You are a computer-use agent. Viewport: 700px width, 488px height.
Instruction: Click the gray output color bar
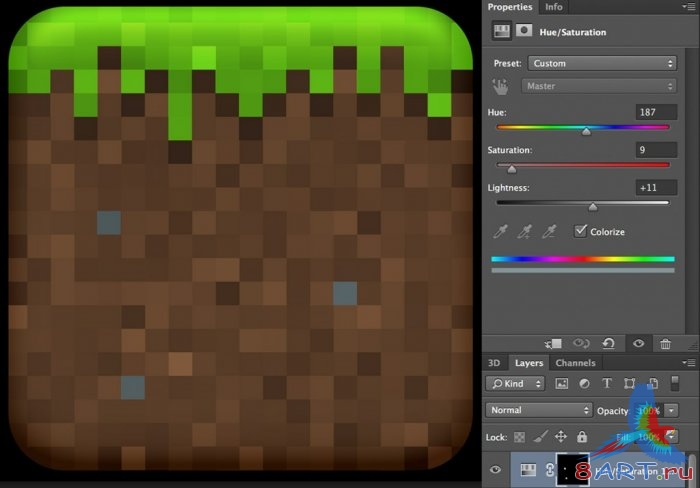[583, 271]
